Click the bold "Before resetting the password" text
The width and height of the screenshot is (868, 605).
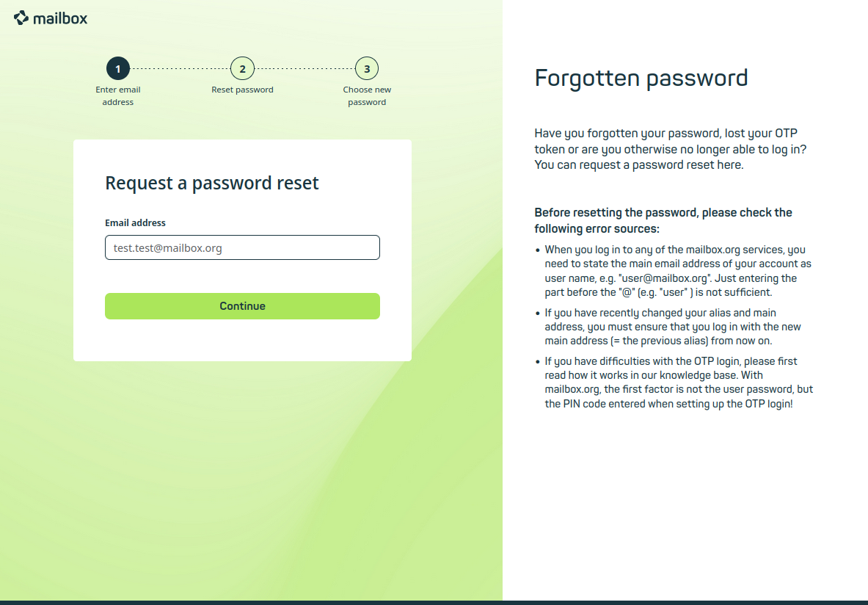coord(663,220)
